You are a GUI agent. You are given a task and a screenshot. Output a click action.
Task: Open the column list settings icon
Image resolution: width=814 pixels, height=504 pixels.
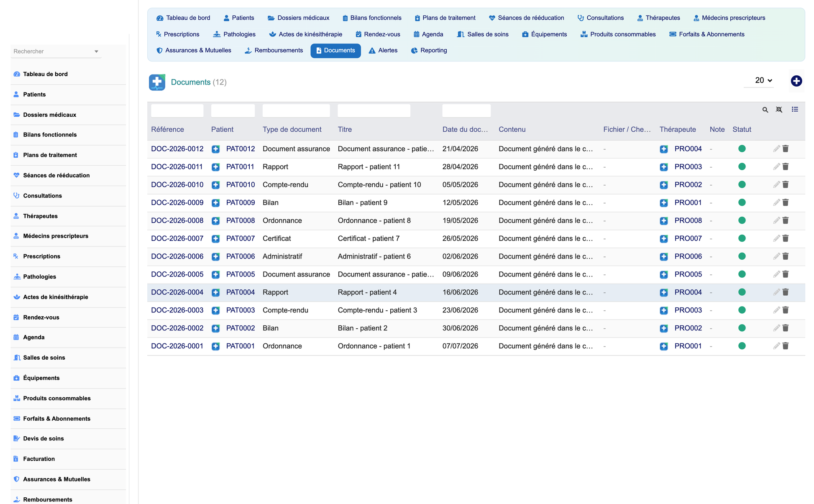(795, 109)
